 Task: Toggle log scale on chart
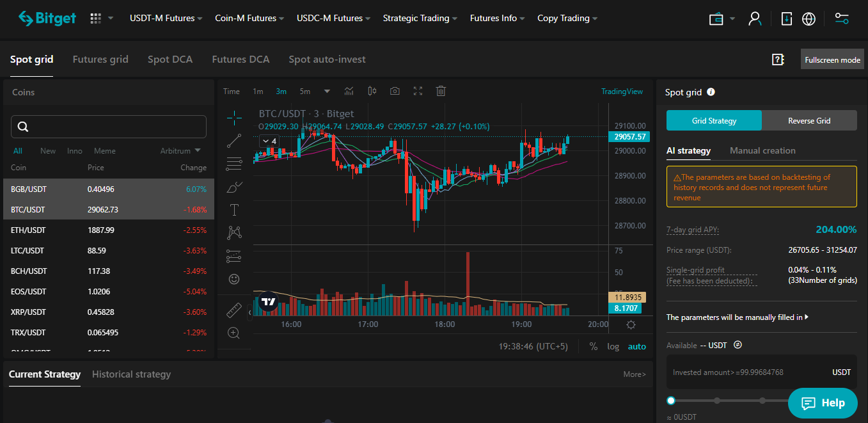click(x=613, y=346)
